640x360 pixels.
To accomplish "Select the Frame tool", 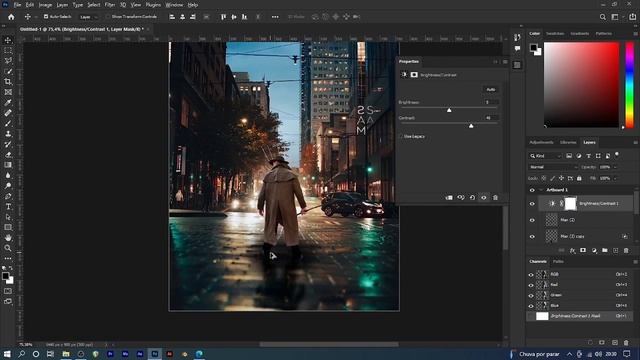I will click(x=8, y=92).
